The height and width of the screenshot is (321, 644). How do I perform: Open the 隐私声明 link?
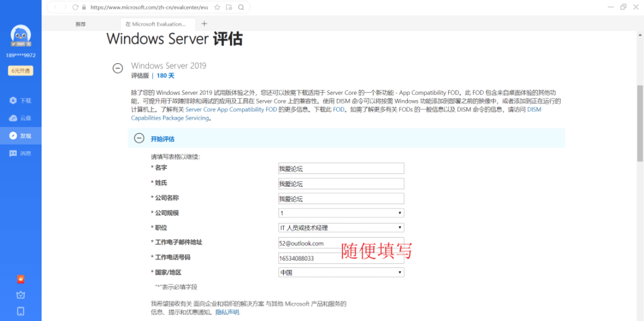[227, 312]
